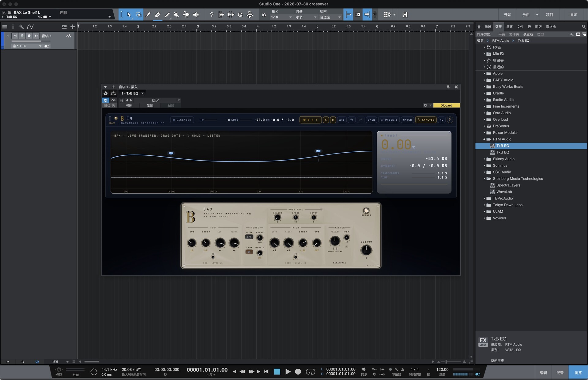Screen dimensions: 588x380
Task: Switch to the 循环 browser tab
Action: click(509, 27)
